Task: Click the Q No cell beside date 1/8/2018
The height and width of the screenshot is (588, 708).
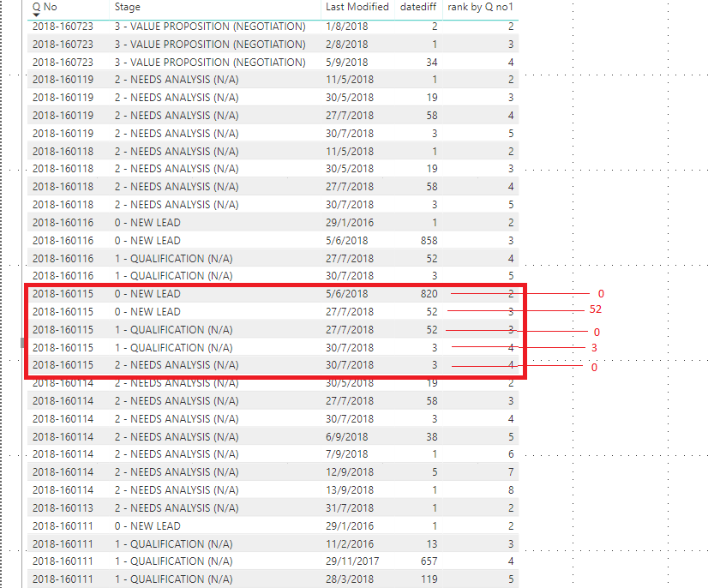Action: click(63, 27)
